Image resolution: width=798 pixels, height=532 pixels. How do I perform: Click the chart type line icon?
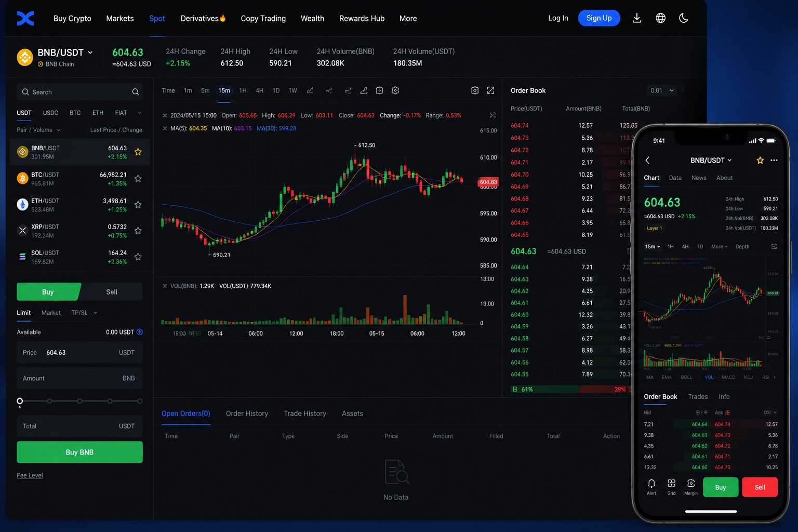tap(348, 90)
